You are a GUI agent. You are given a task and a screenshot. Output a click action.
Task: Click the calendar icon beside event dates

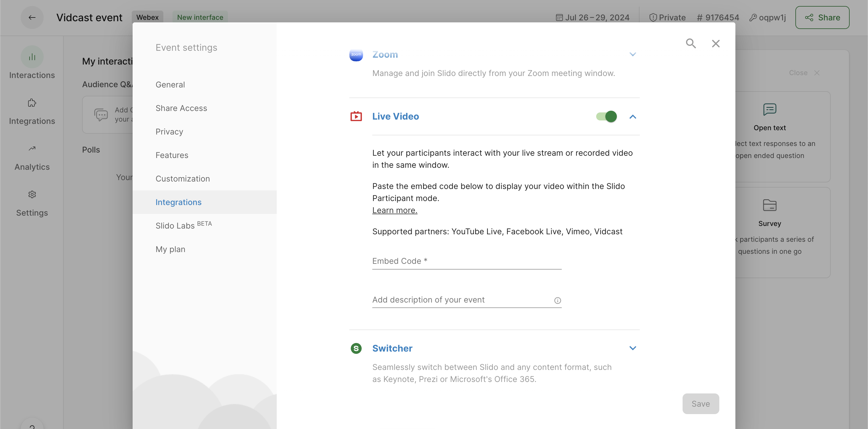coord(559,17)
